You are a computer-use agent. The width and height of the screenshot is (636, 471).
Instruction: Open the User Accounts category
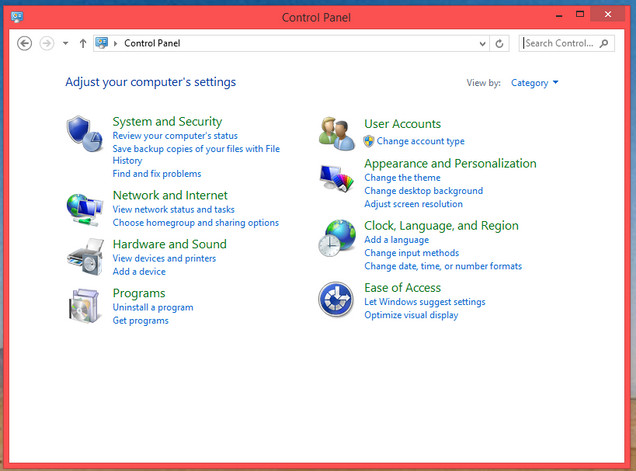(x=402, y=124)
